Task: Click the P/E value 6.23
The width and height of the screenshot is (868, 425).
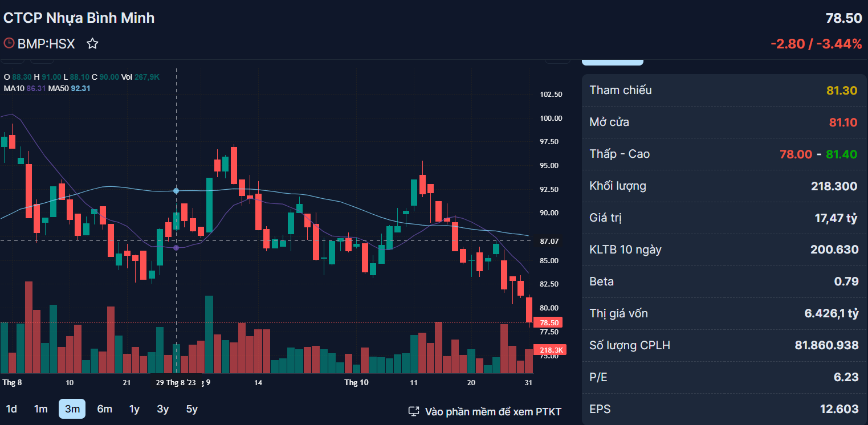Action: coord(846,377)
